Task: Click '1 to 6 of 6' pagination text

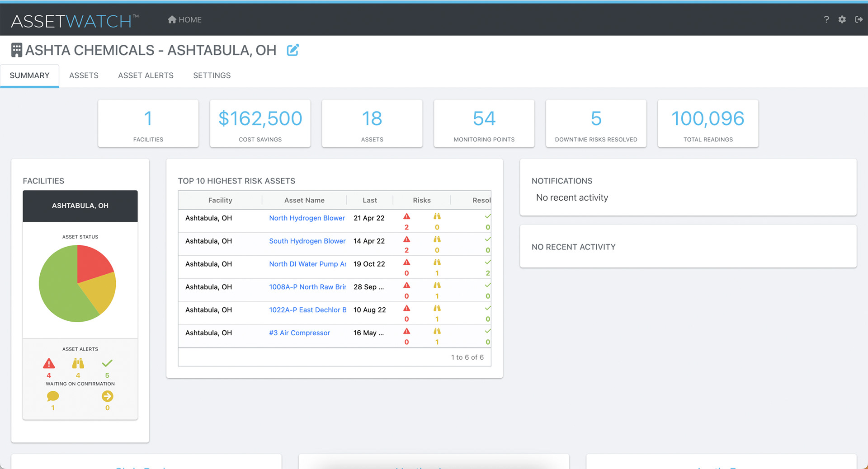Action: [x=467, y=357]
